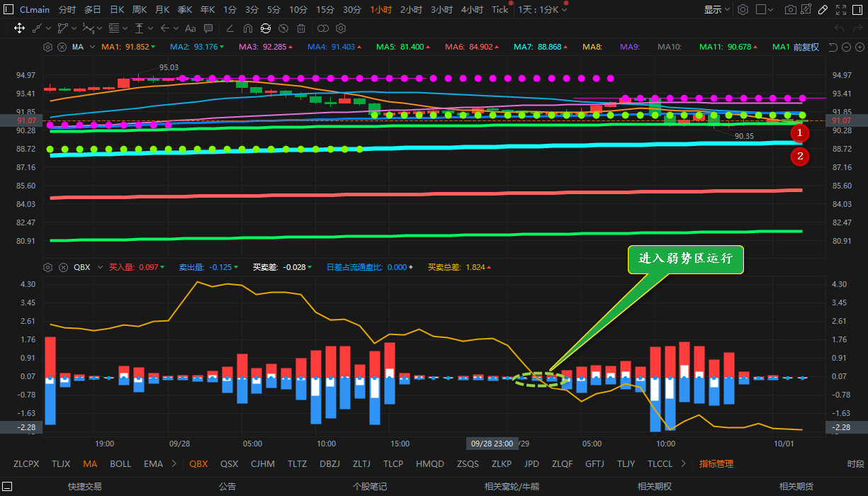Select the speech bubble comment tool

coord(208,28)
